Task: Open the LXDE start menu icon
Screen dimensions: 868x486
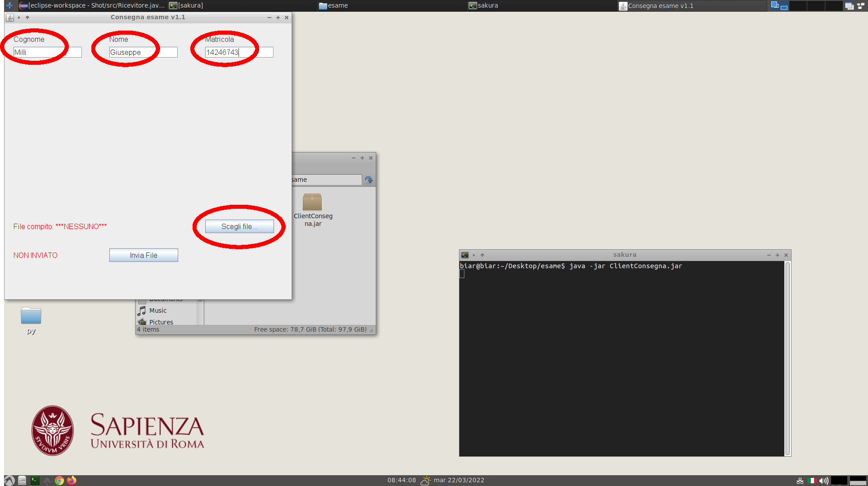Action: click(x=9, y=481)
